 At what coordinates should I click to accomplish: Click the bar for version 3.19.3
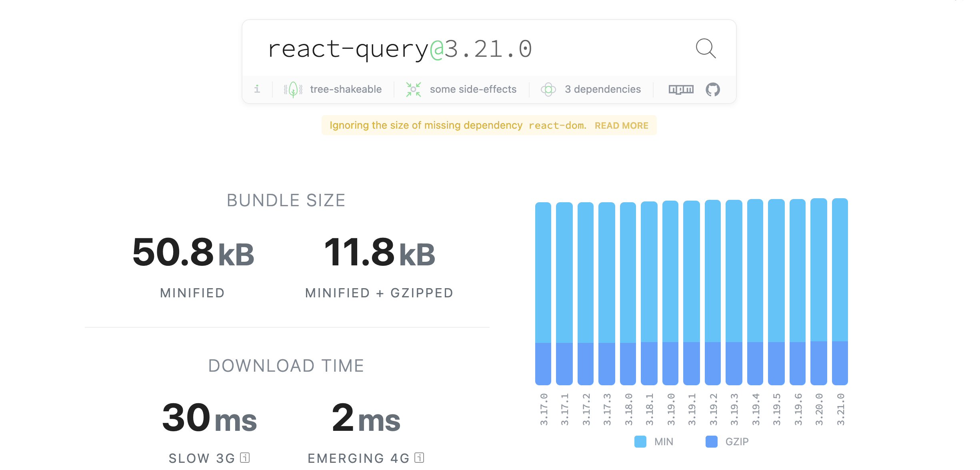734,292
